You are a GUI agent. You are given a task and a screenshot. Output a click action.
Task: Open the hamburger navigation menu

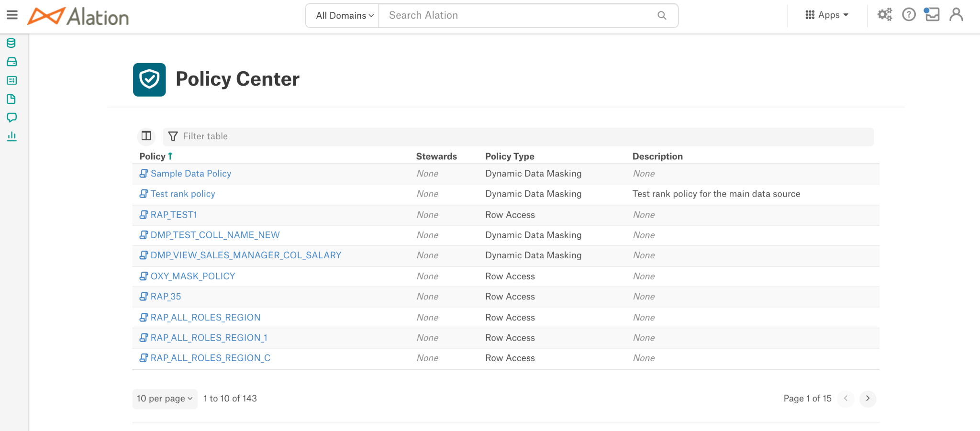(x=12, y=15)
